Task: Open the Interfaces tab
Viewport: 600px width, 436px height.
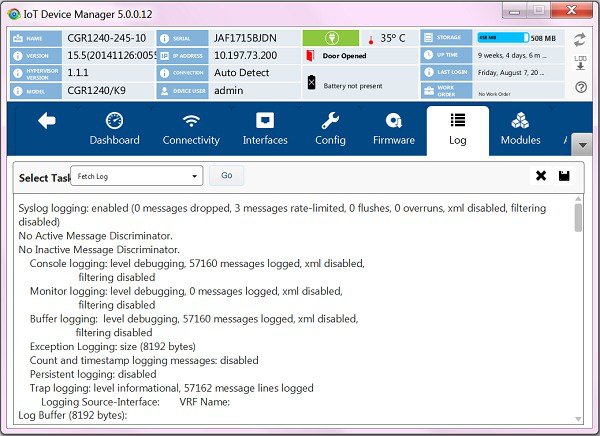Action: (265, 129)
